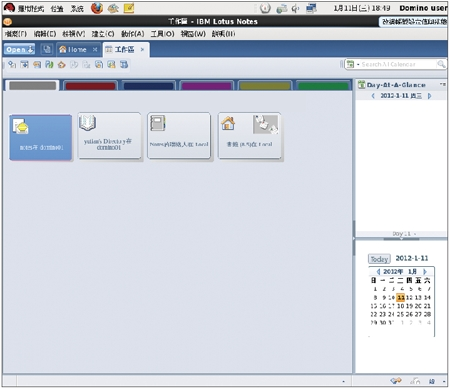
Task: Open the 位置 places menu
Action: (57, 9)
